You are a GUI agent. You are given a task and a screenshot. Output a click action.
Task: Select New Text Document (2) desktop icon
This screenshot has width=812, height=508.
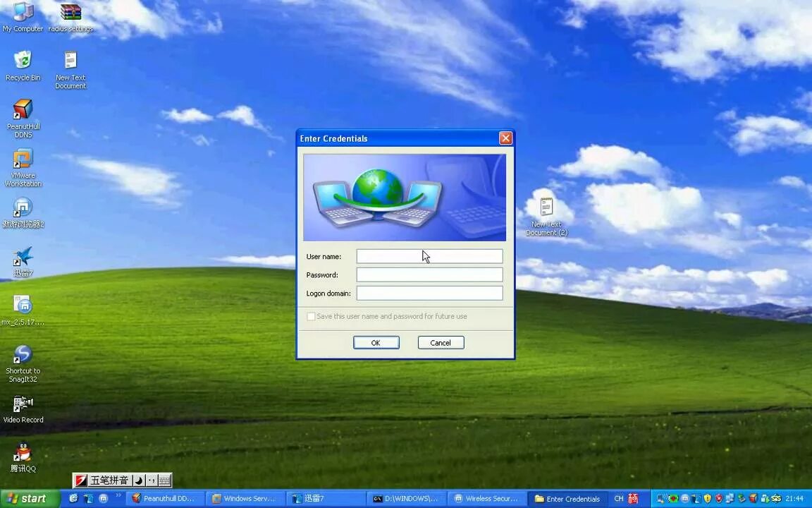[x=546, y=217]
